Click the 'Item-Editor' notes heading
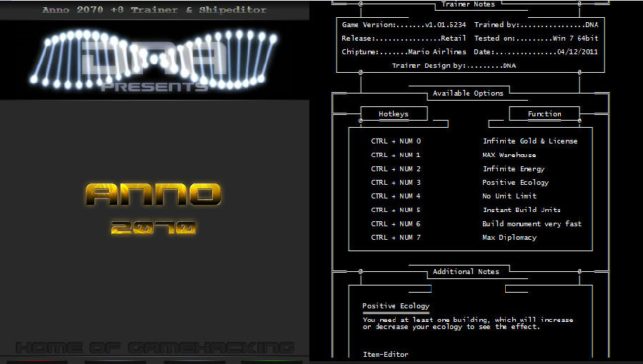643x364 pixels. pyautogui.click(x=386, y=354)
